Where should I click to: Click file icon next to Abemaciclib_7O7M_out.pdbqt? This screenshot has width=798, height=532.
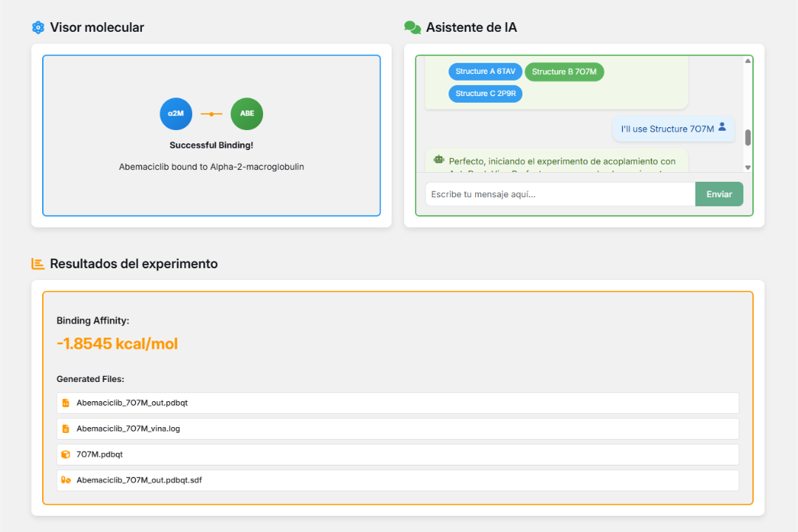point(66,403)
